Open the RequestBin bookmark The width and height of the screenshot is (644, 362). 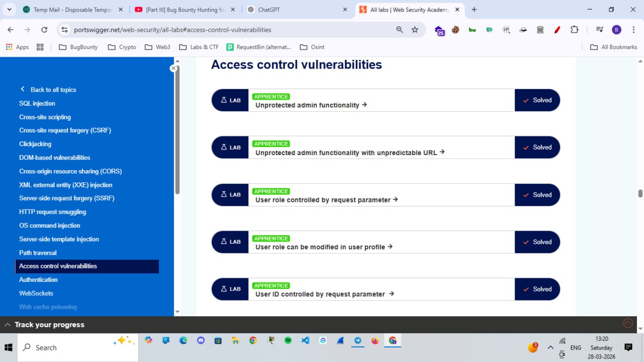click(x=259, y=47)
